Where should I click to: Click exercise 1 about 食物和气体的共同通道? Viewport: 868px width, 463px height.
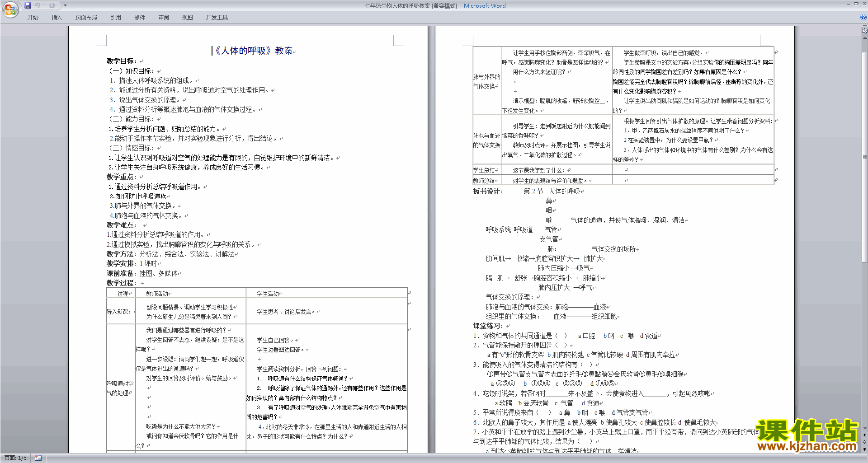(x=566, y=336)
